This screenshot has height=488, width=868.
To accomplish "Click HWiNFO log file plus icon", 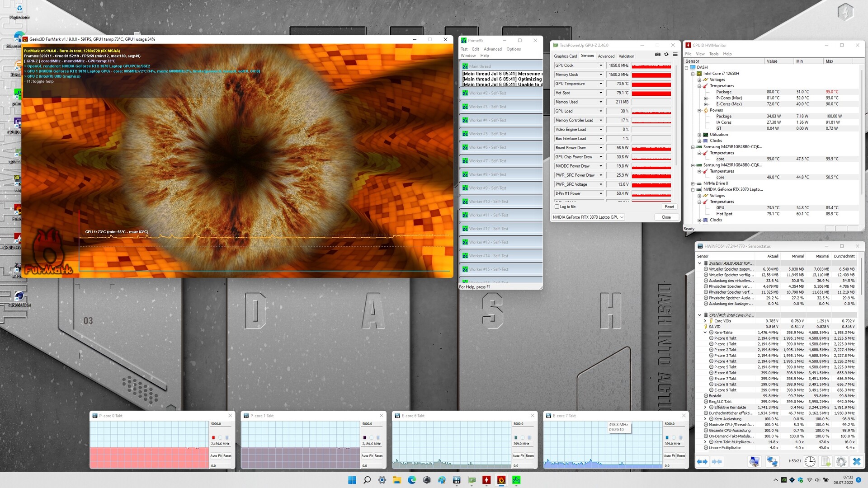I will pyautogui.click(x=826, y=461).
